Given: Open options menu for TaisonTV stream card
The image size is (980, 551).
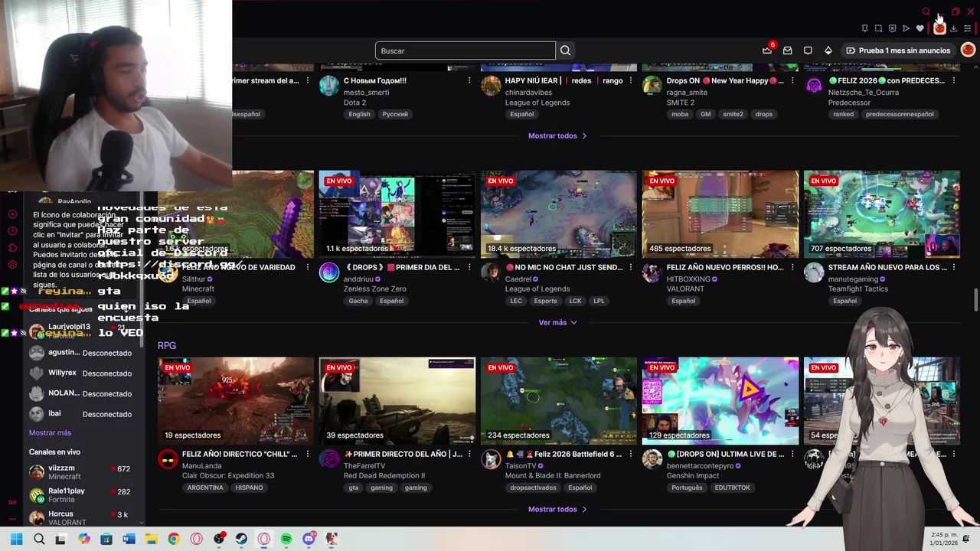Looking at the screenshot, I should pos(631,454).
